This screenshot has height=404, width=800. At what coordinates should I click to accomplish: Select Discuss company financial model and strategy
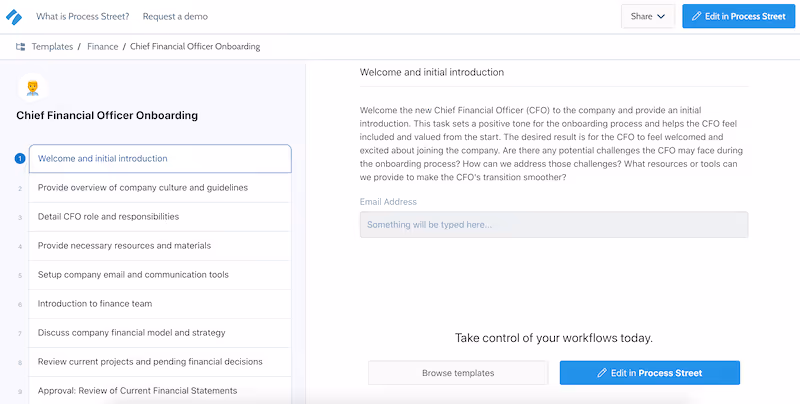pos(160,333)
